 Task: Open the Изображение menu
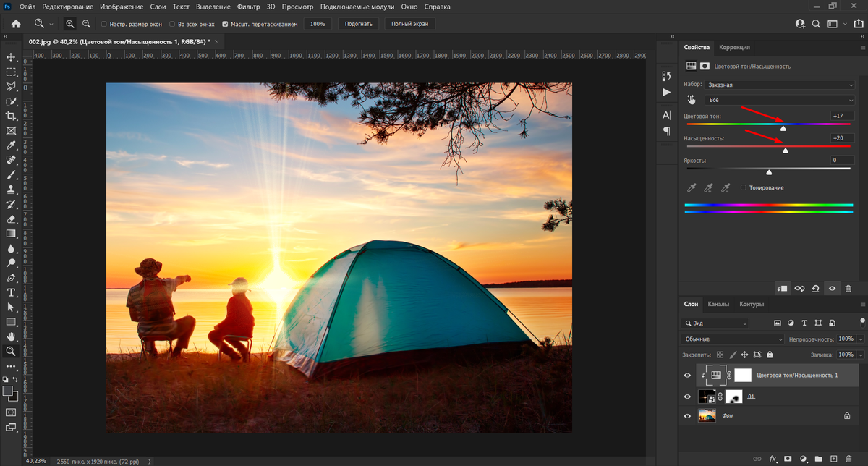pyautogui.click(x=121, y=7)
